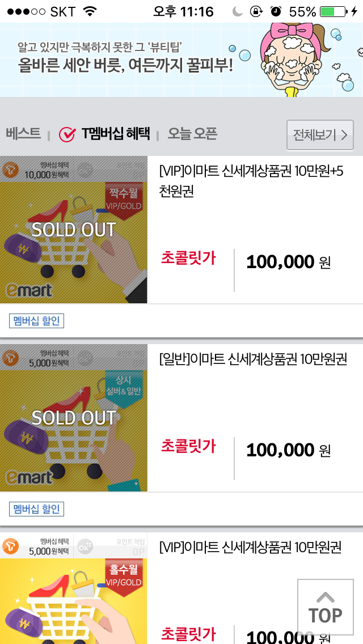Tap the sold-out 상시 emart product thumbnail
This screenshot has width=363, height=644.
click(x=74, y=418)
